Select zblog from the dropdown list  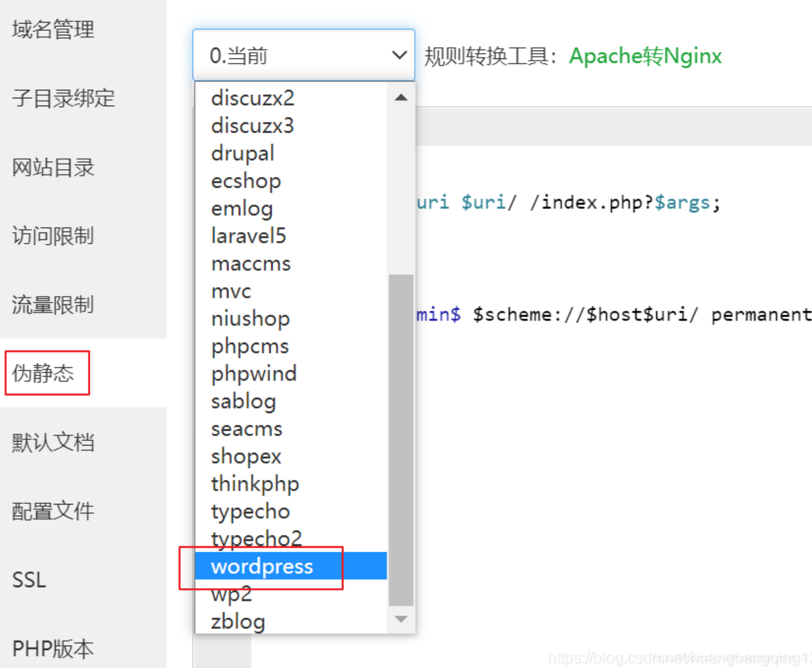[x=291, y=621]
